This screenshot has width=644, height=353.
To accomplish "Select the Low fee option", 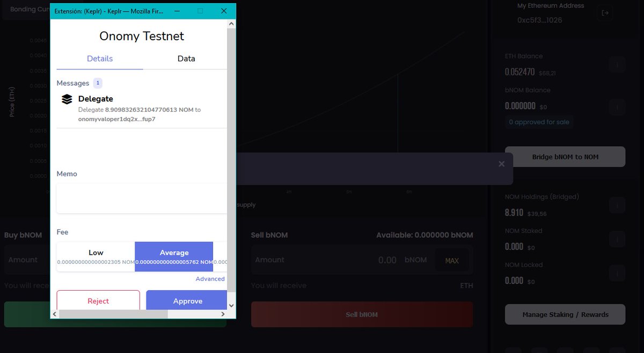I will pyautogui.click(x=96, y=256).
